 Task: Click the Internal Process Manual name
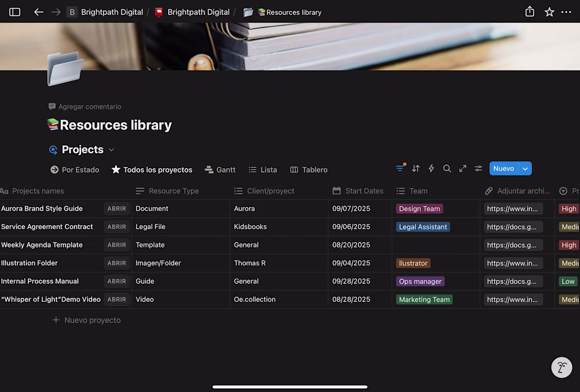click(40, 281)
